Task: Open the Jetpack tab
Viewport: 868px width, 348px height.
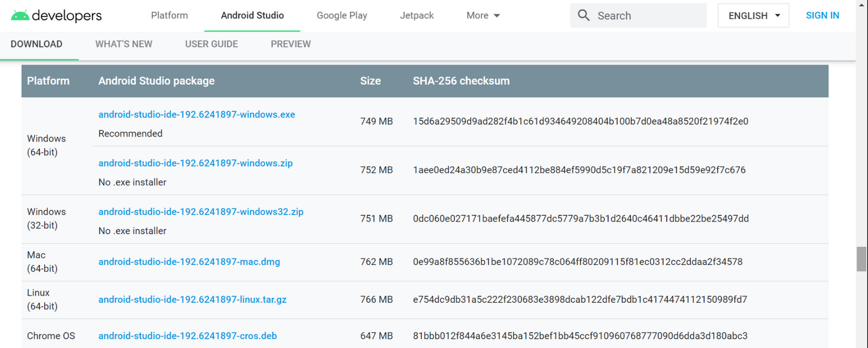Action: pos(417,16)
